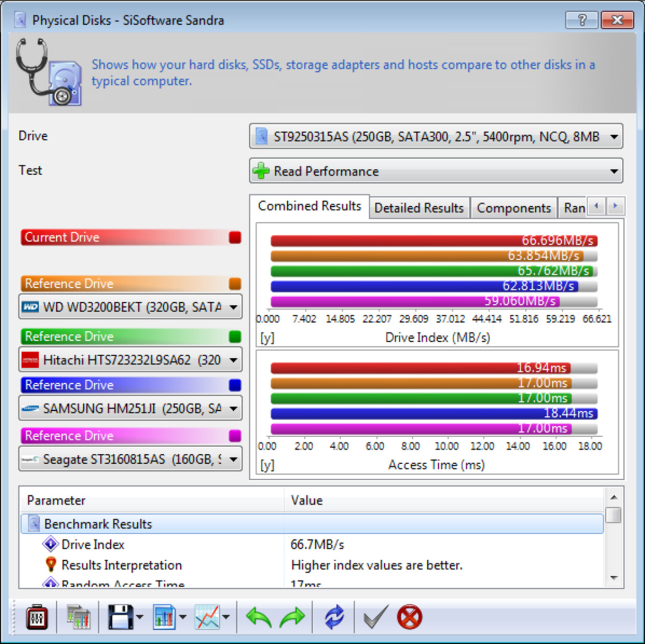Expand the bar chart icon's dropdown arrow

coord(182,617)
